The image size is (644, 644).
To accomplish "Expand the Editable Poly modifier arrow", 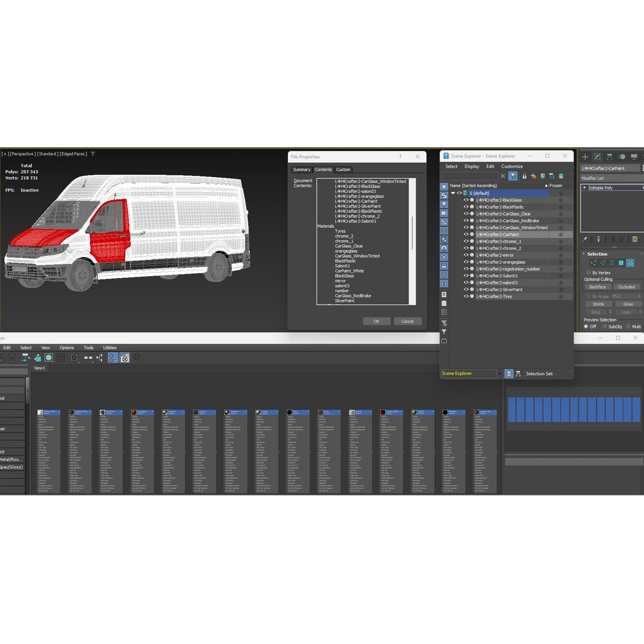I will pos(584,188).
